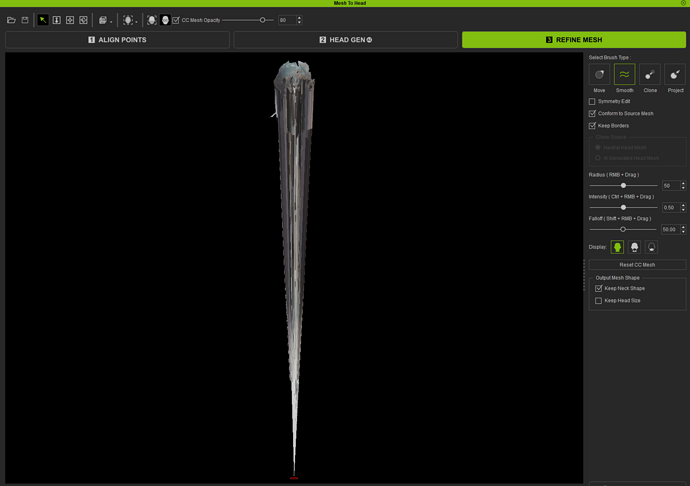Increase Falloff with the up arrow
690x486 pixels.
pyautogui.click(x=683, y=227)
